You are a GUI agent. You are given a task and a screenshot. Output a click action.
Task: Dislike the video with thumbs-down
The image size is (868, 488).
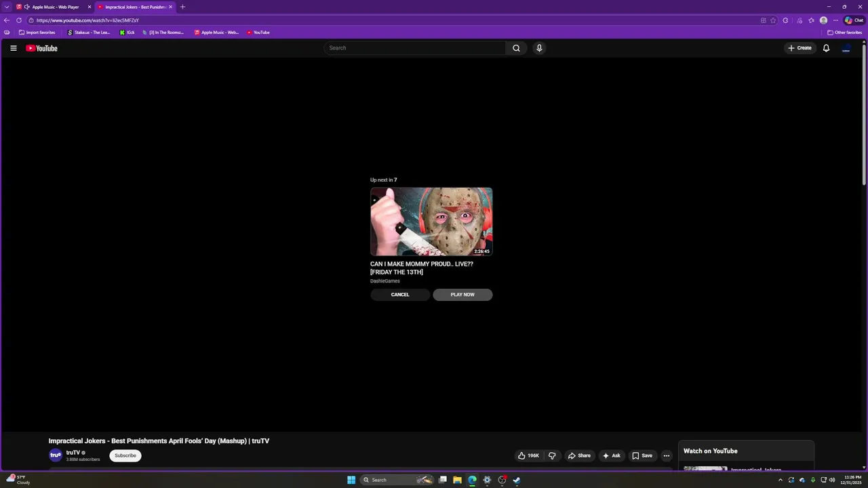552,455
